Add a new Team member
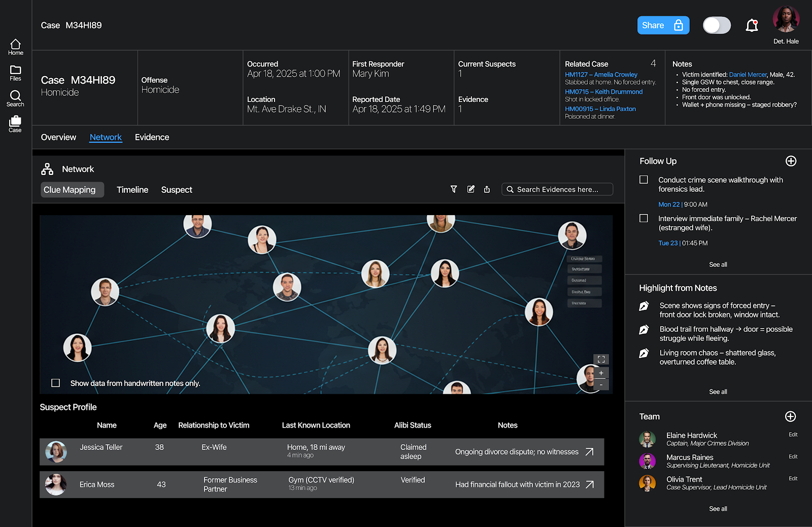 pyautogui.click(x=790, y=416)
